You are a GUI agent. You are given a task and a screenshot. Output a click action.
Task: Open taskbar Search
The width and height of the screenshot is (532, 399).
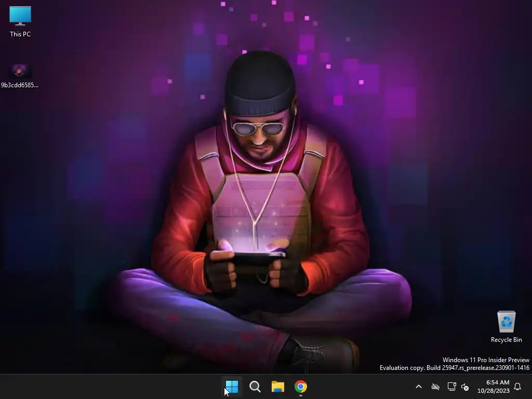tap(255, 387)
